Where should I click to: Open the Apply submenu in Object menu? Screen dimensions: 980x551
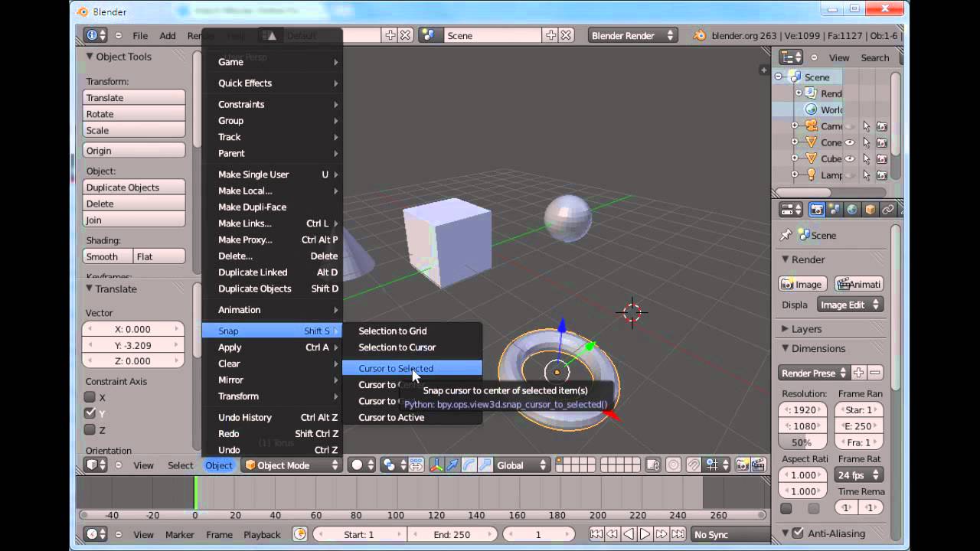point(273,347)
